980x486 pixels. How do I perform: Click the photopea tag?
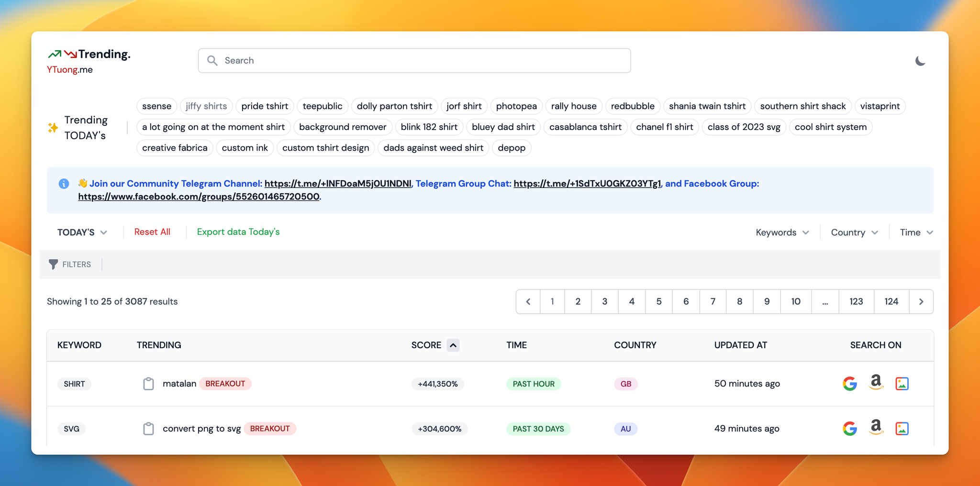pos(516,106)
